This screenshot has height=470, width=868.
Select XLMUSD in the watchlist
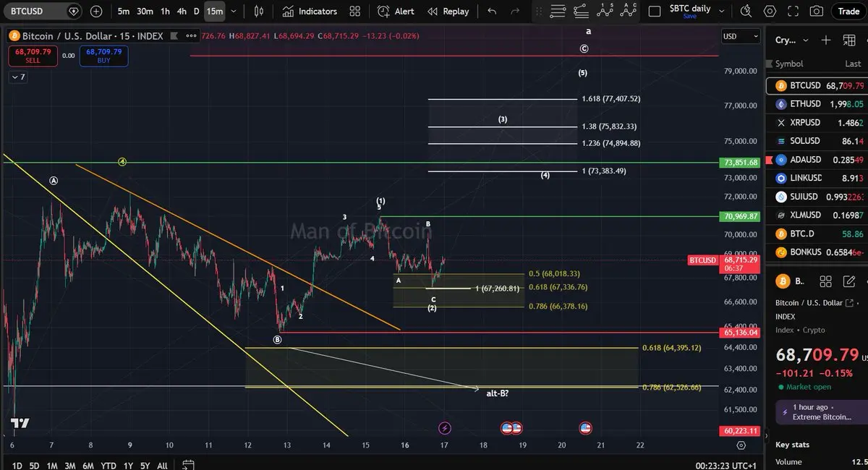(x=817, y=215)
